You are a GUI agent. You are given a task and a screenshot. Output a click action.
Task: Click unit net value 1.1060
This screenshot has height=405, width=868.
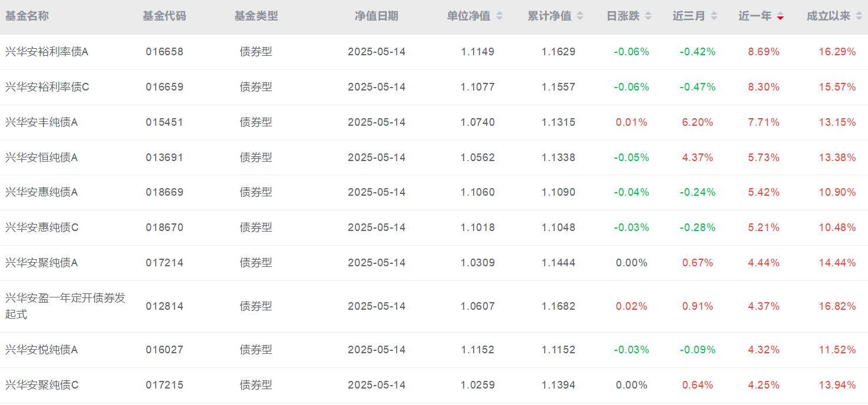pyautogui.click(x=478, y=192)
